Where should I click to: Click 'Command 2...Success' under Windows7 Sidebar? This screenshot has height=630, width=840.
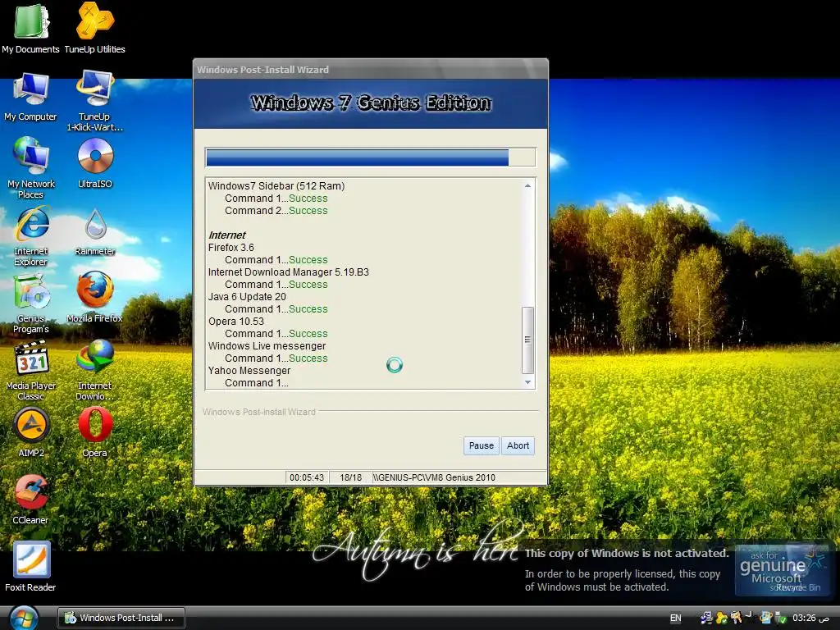[276, 211]
